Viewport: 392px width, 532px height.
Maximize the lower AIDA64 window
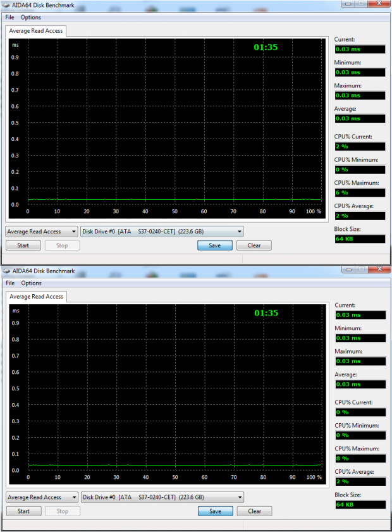(362, 269)
